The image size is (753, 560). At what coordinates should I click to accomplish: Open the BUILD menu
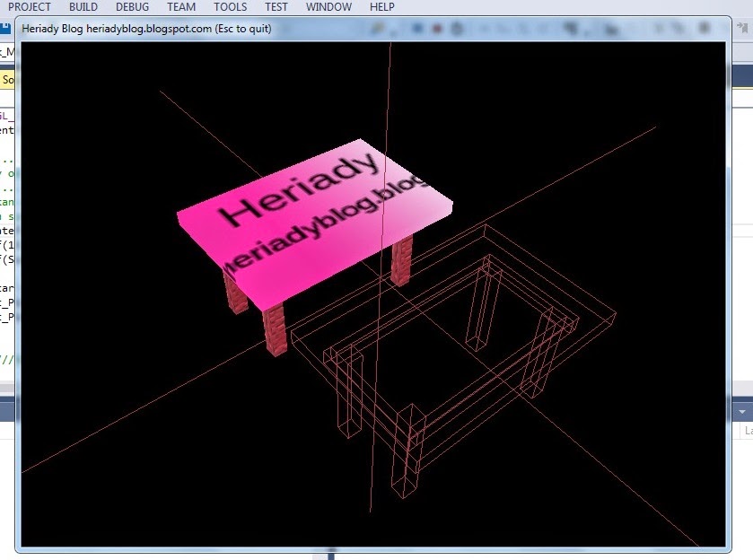tap(83, 7)
